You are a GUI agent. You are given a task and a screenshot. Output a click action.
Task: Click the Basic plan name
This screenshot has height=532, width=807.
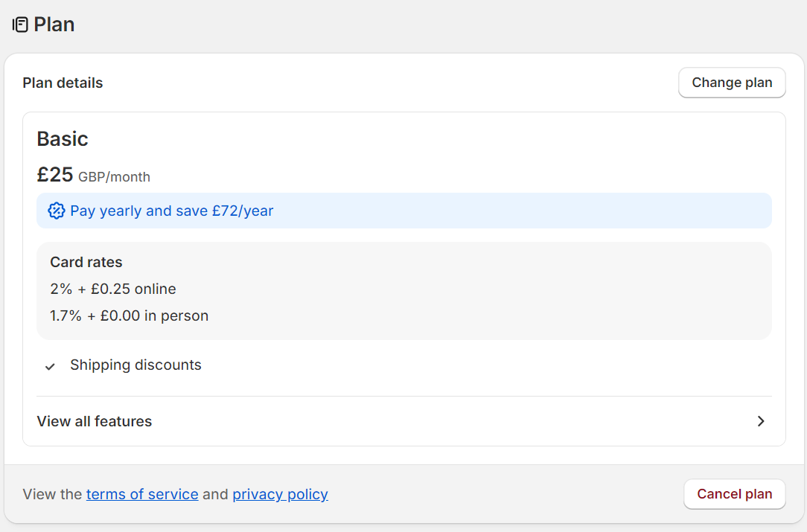(63, 139)
